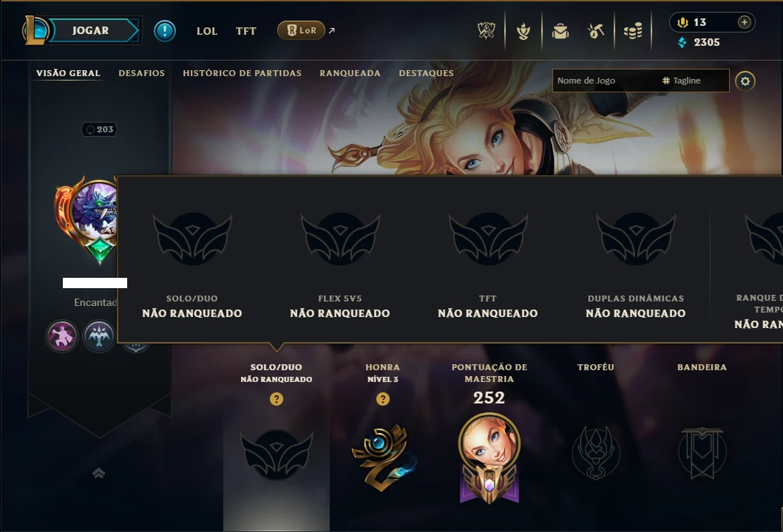Click the blue exclamation notification icon
The width and height of the screenshot is (783, 532).
[165, 31]
